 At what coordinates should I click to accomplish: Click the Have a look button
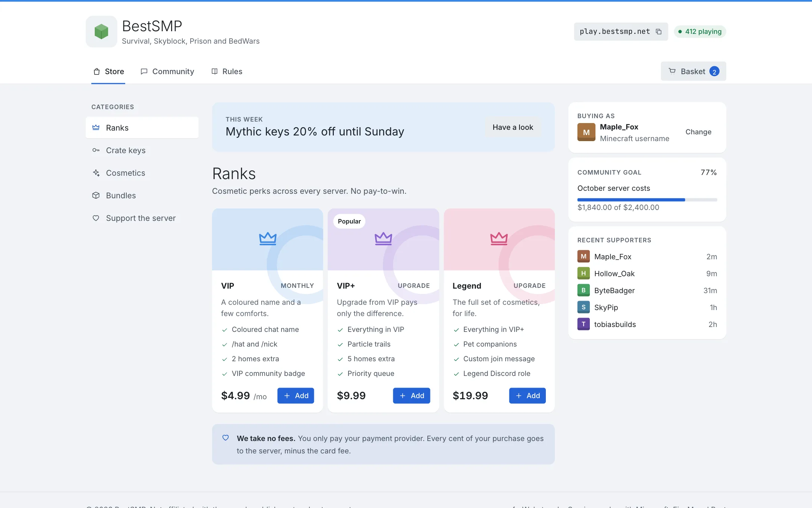[513, 127]
